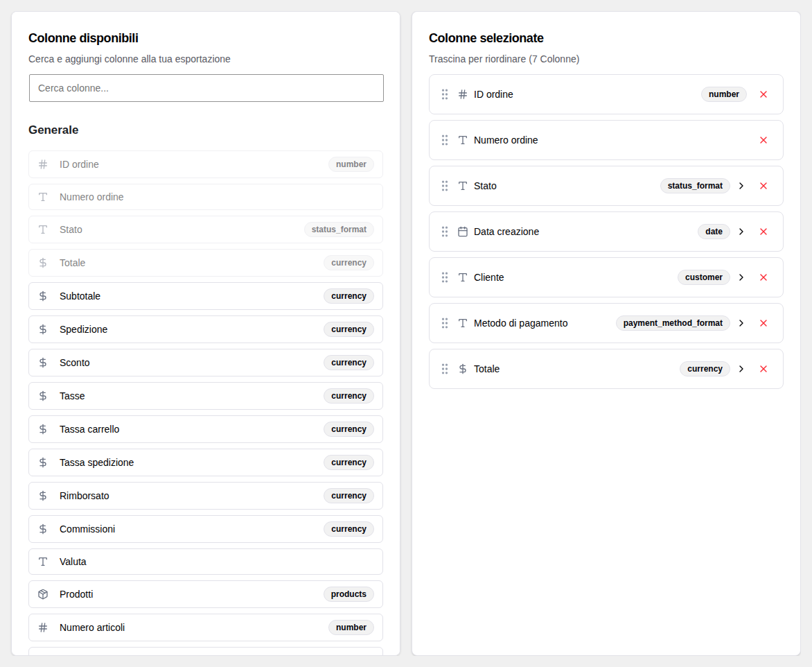Click dollar icon in selected Totale row
The image size is (812, 667).
pos(462,368)
